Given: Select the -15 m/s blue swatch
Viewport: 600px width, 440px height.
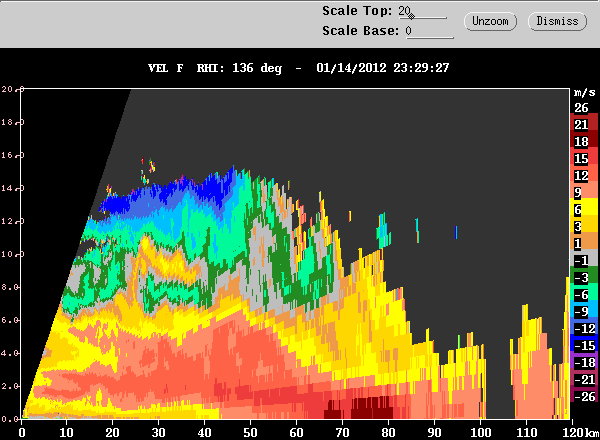Looking at the screenshot, I should [x=584, y=343].
